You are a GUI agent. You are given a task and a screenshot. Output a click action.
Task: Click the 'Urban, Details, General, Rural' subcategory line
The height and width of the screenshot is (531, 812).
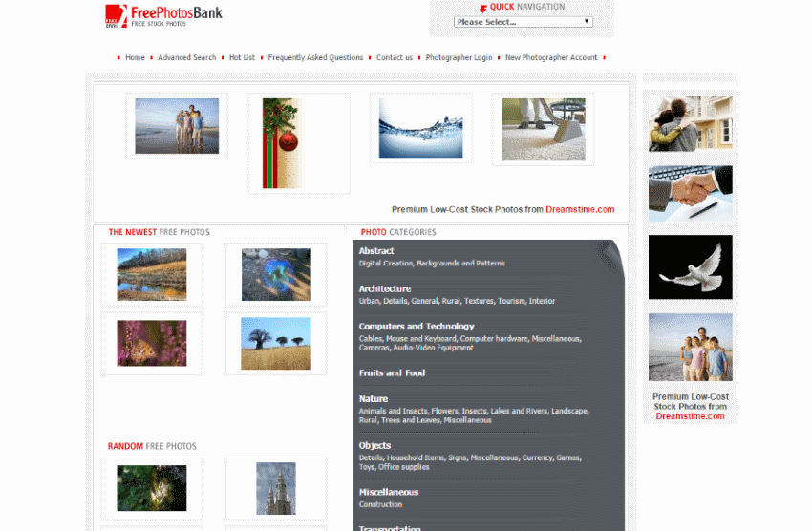[457, 301]
